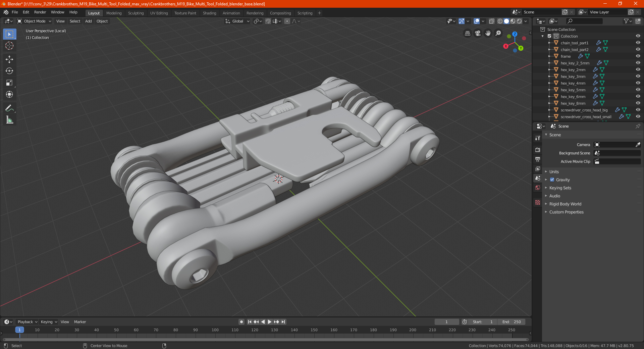Uncheck the Collection exclude checkbox
This screenshot has width=644, height=349.
pyautogui.click(x=549, y=36)
